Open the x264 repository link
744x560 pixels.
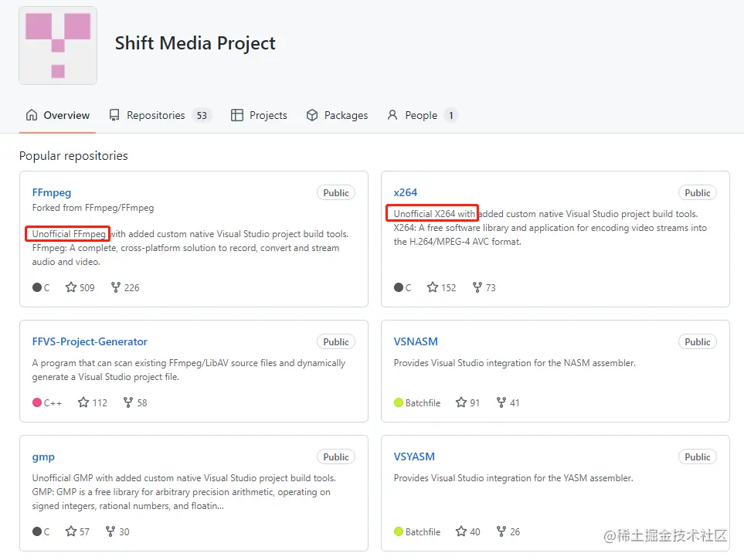tap(405, 192)
